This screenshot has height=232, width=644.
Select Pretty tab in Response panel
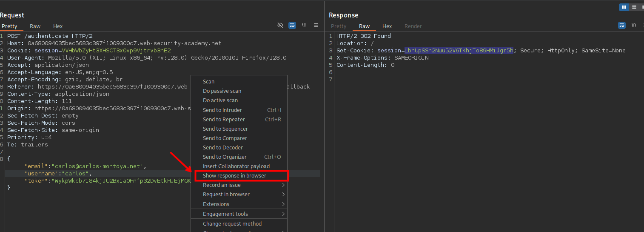point(339,26)
